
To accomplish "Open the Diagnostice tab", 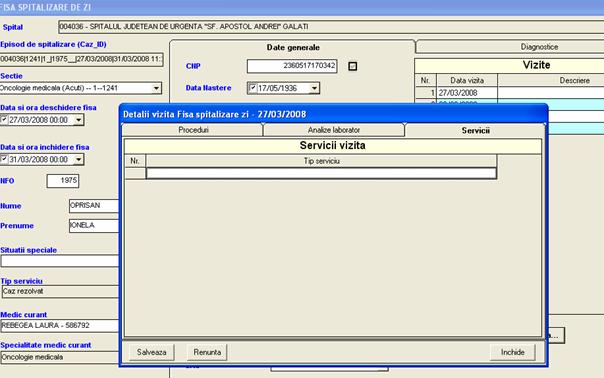I will 539,47.
